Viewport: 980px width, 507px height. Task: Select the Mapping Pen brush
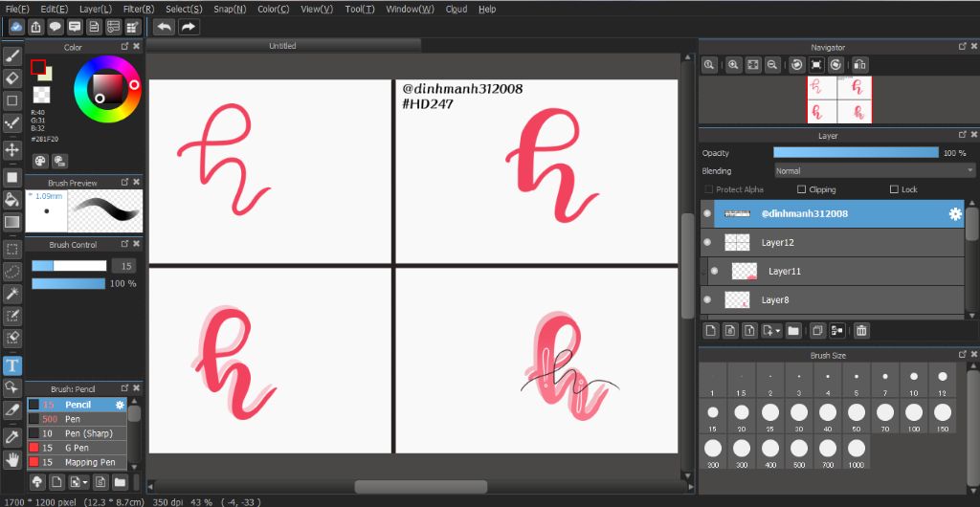pyautogui.click(x=77, y=462)
